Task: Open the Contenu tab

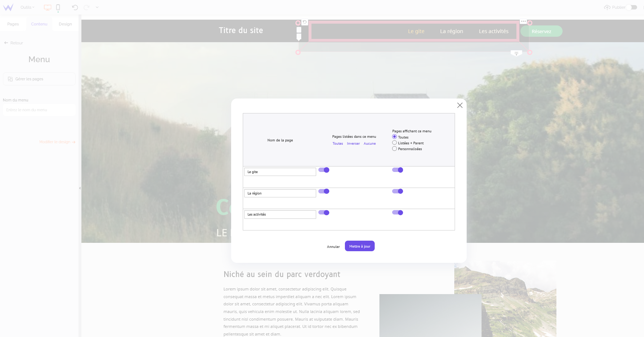Action: tap(39, 24)
